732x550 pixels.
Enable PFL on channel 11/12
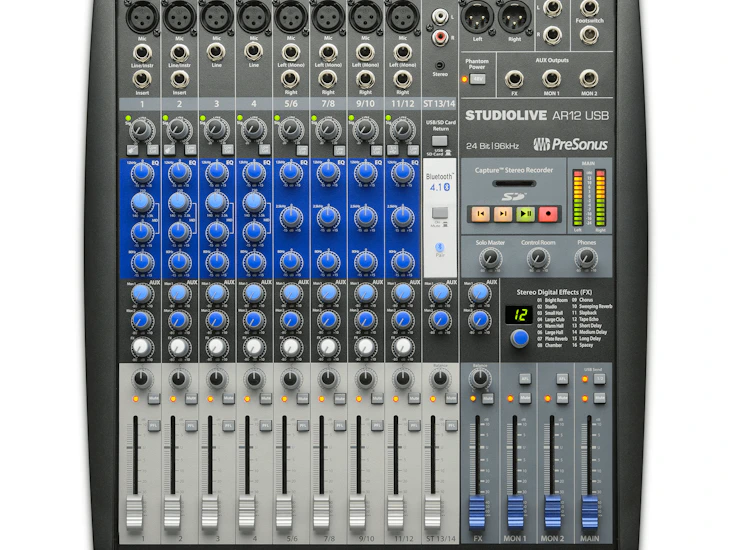[x=415, y=425]
